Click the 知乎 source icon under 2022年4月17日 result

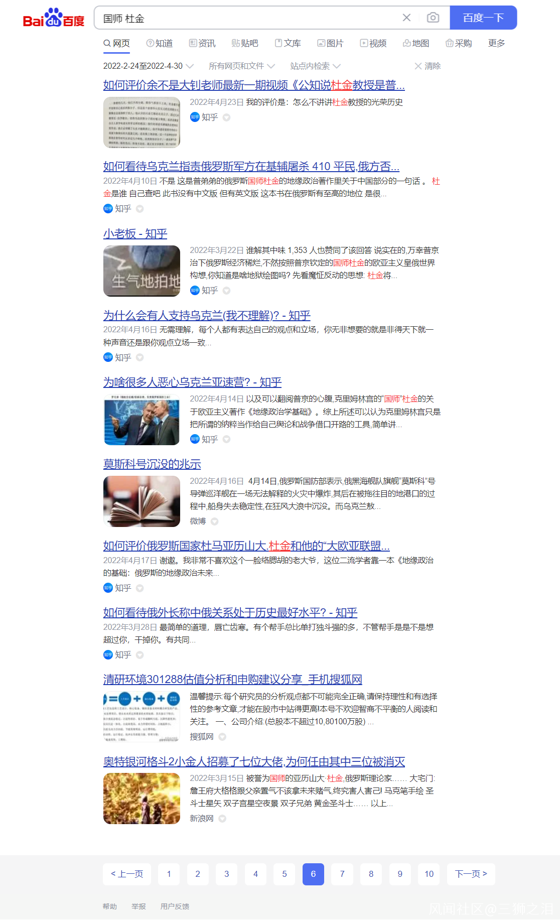click(x=108, y=588)
